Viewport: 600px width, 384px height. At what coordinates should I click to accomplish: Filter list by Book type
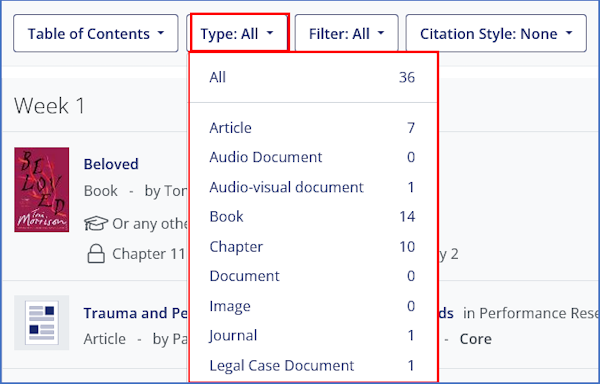312,217
